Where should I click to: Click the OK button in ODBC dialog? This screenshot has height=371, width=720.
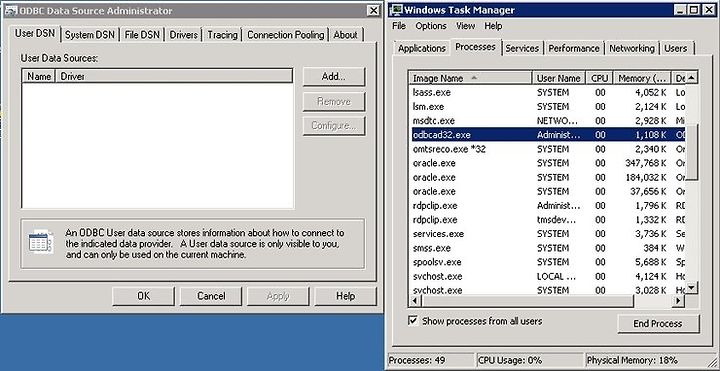143,296
